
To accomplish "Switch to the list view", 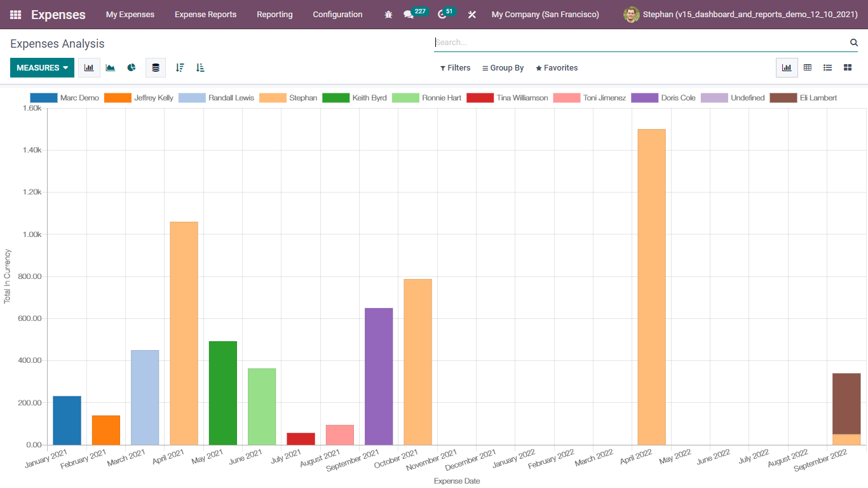I will (827, 67).
